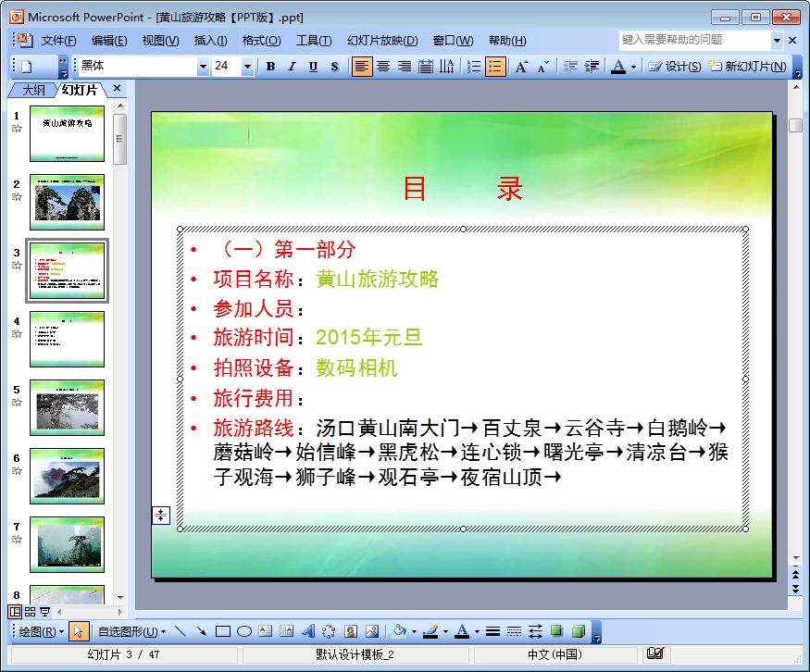The height and width of the screenshot is (672, 810).
Task: Click Decrease Font Size icon
Action: point(542,67)
